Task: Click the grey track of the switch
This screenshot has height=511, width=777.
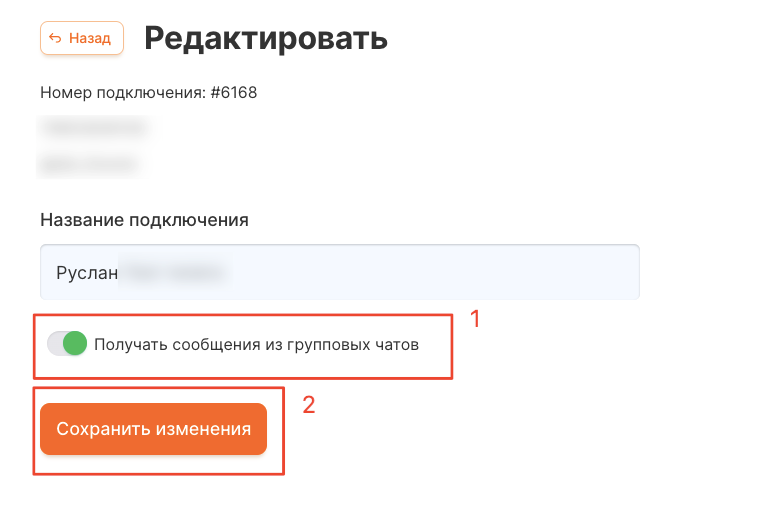Action: tap(54, 345)
